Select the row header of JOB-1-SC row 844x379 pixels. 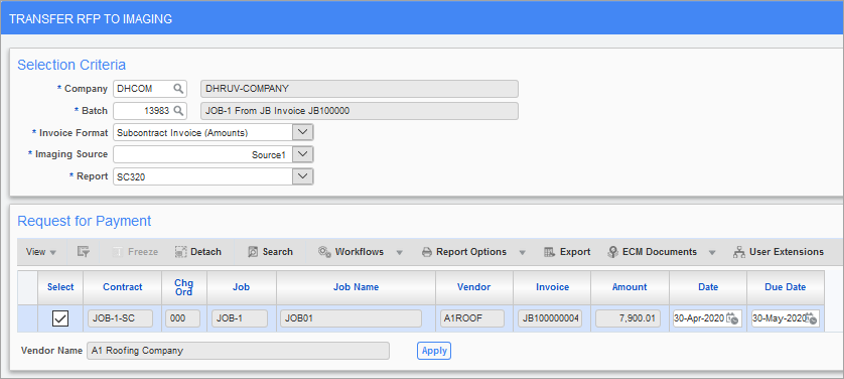click(x=27, y=319)
